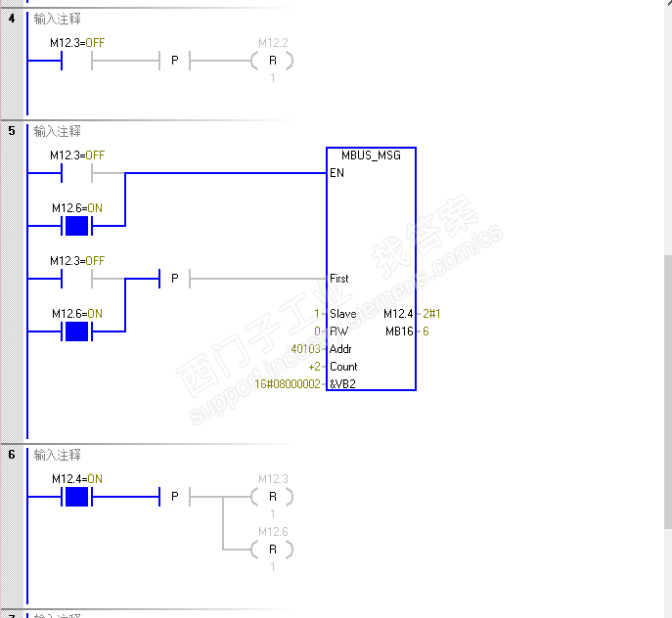The height and width of the screenshot is (618, 672).
Task: Select the M12.3 contact in network 4
Action: pos(76,61)
